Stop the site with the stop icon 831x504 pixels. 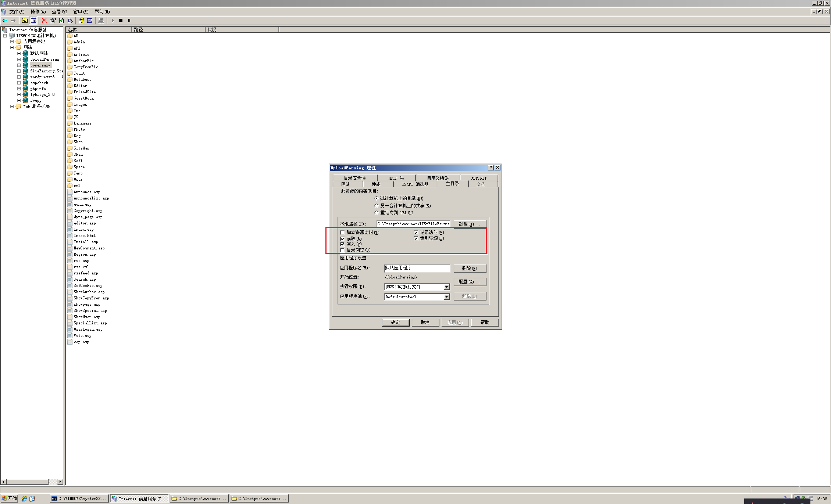tap(121, 21)
